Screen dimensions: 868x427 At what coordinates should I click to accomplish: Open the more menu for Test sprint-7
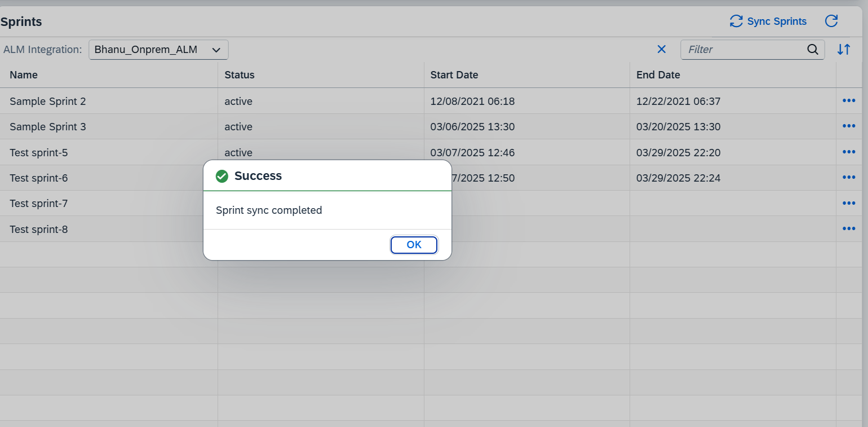[849, 203]
